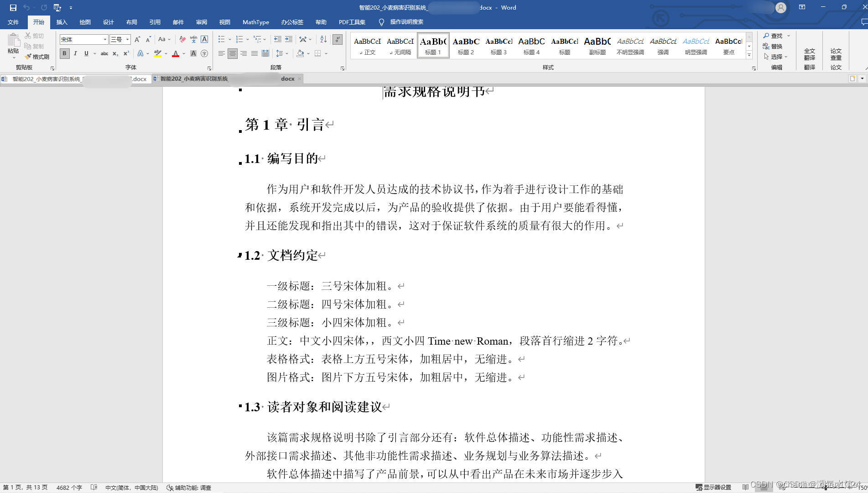This screenshot has height=493, width=868.
Task: Switch to read mode view in status bar
Action: click(x=745, y=488)
